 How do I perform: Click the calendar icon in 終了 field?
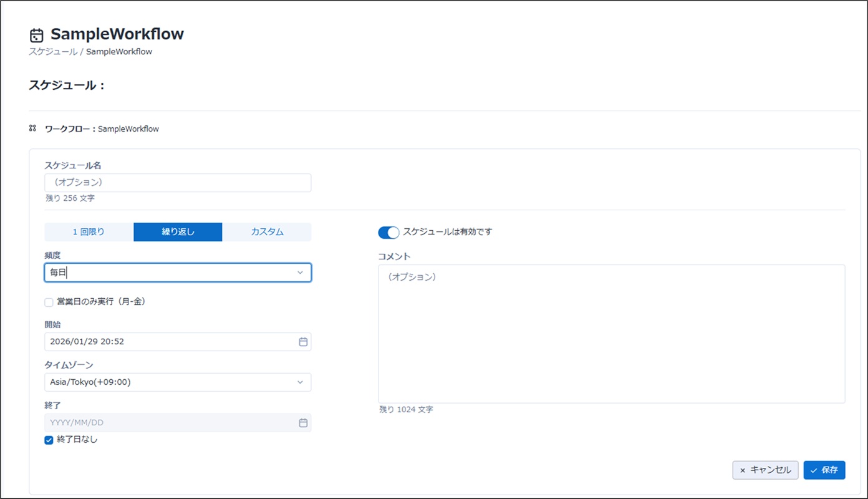(x=303, y=423)
